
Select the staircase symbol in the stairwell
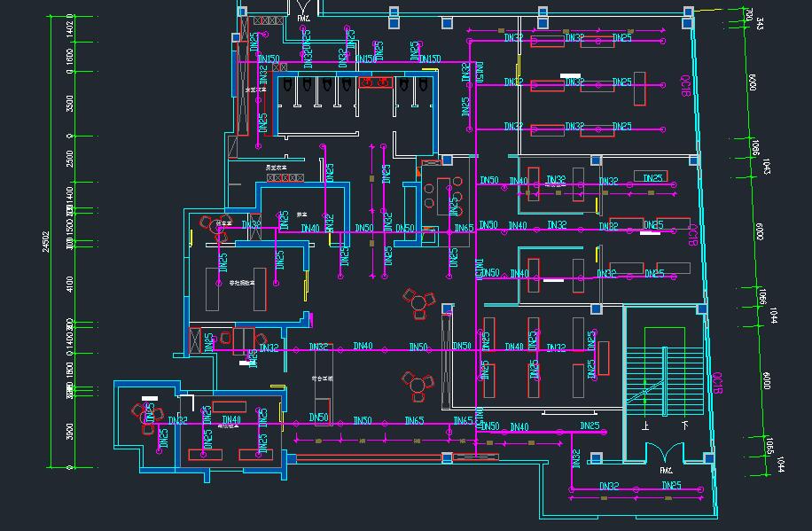664,372
